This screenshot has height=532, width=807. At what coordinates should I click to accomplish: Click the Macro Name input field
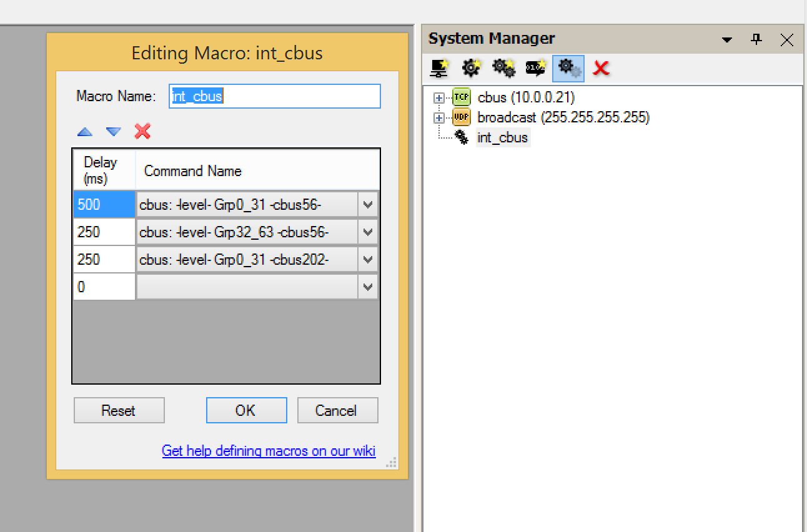[x=274, y=96]
